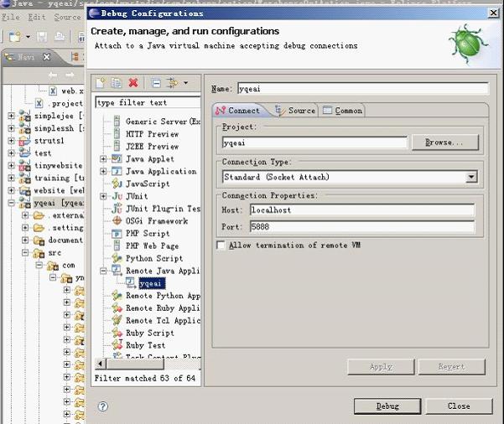
Task: Open the Connection Type dropdown
Action: (471, 177)
